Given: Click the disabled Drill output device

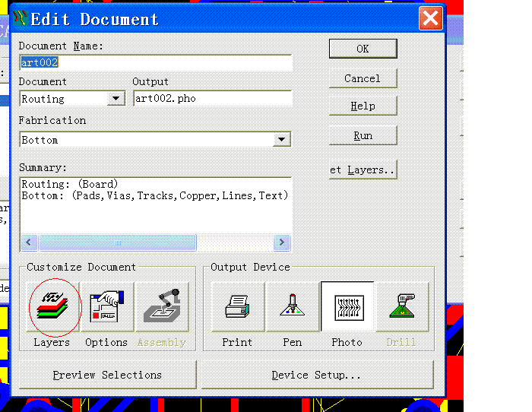Looking at the screenshot, I should click(x=402, y=307).
